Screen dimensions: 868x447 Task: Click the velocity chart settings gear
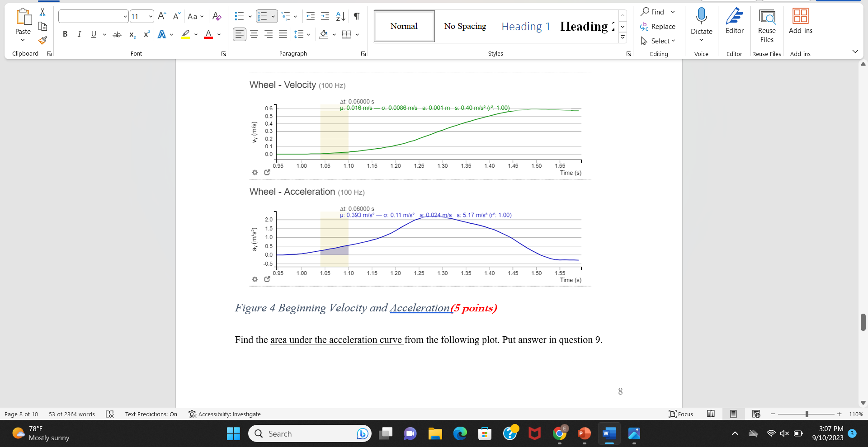(x=255, y=173)
